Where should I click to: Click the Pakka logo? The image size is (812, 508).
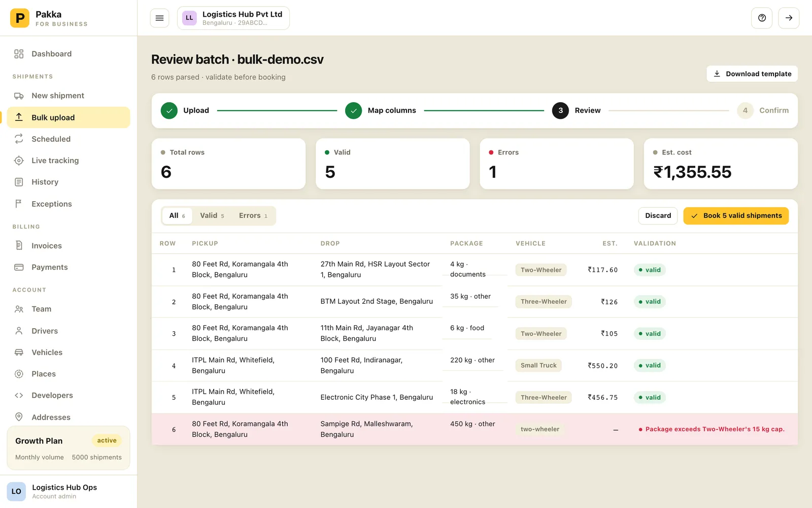20,18
